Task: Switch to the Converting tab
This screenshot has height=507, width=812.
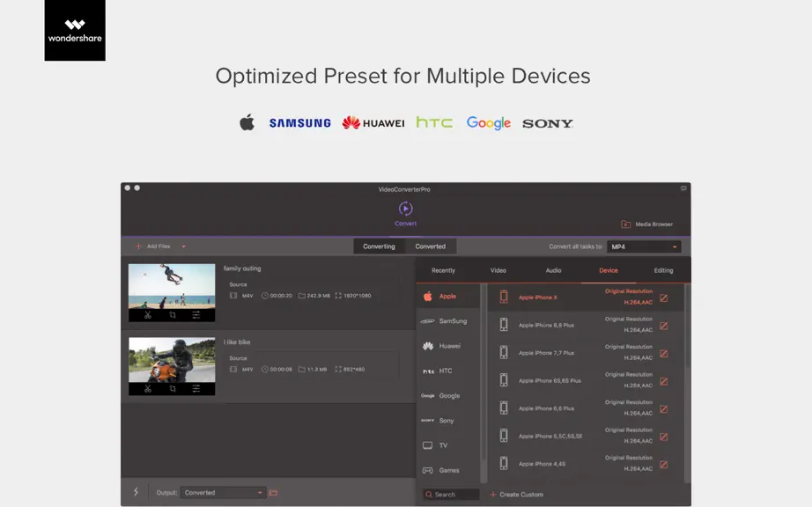Action: pyautogui.click(x=379, y=246)
